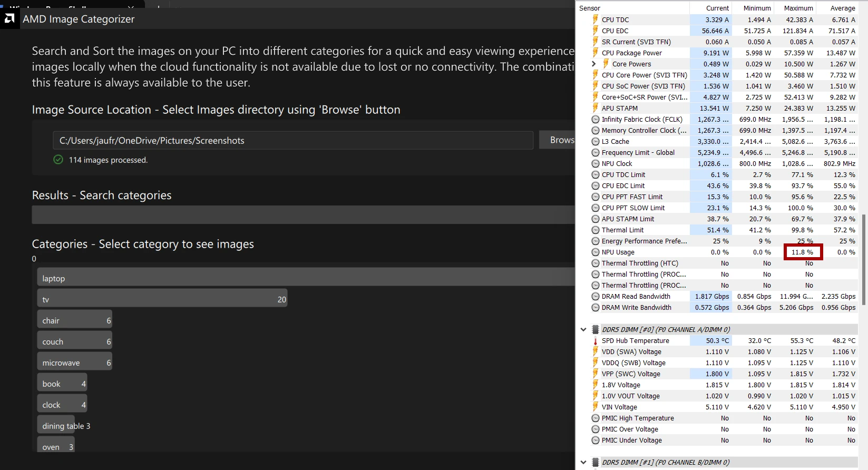The width and height of the screenshot is (868, 470).
Task: Select the chair category
Action: [74, 320]
